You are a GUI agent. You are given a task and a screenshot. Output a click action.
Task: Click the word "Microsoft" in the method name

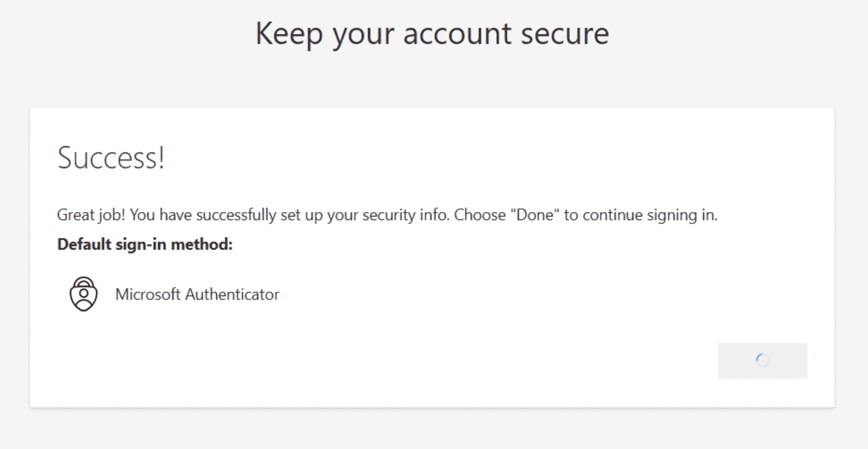tap(148, 294)
